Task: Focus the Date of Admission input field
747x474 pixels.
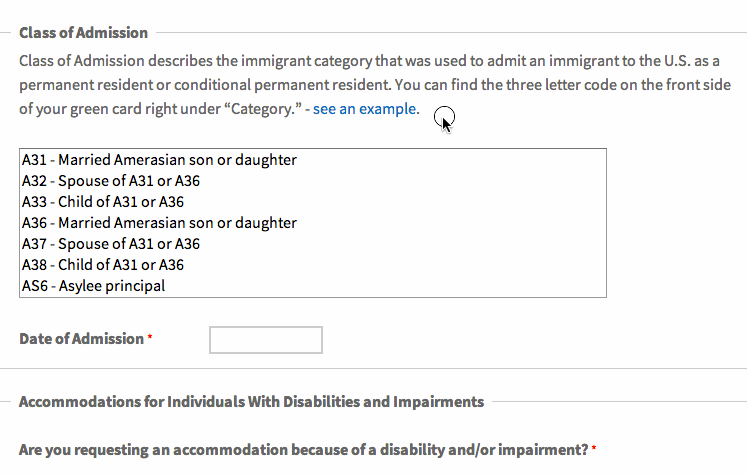Action: 266,340
